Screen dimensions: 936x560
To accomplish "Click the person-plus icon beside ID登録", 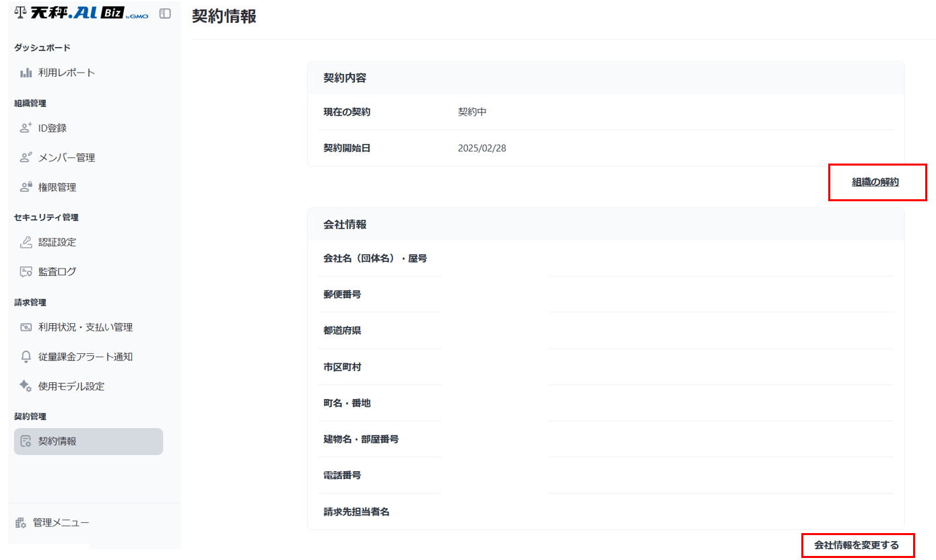I will tap(26, 128).
